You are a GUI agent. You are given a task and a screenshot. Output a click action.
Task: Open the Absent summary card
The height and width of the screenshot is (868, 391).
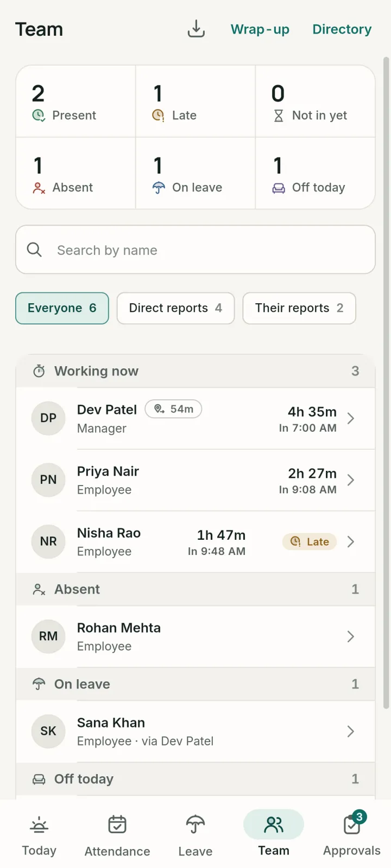click(x=75, y=173)
